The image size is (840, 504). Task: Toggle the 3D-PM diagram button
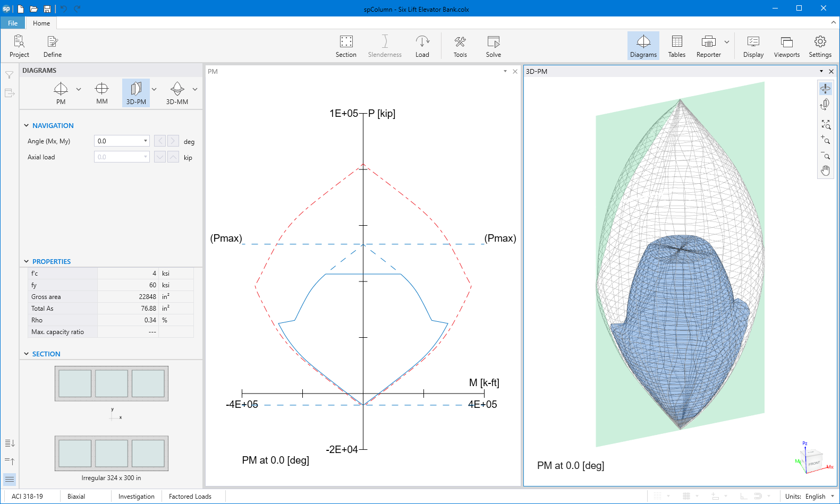(x=136, y=93)
